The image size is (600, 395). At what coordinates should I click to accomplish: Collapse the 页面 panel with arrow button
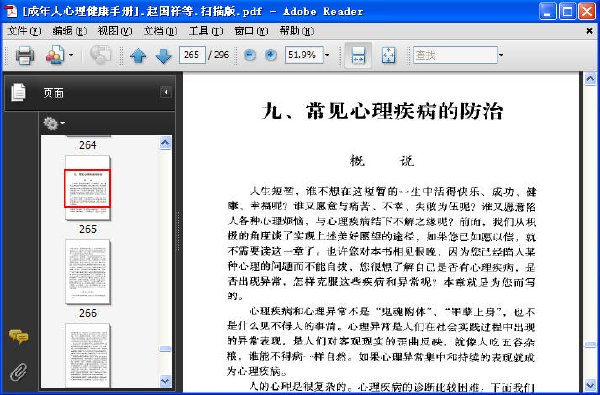[x=166, y=92]
